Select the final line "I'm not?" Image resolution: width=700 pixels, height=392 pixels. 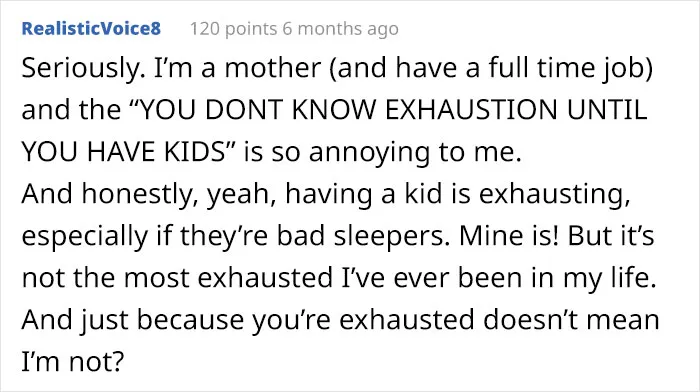pyautogui.click(x=72, y=362)
